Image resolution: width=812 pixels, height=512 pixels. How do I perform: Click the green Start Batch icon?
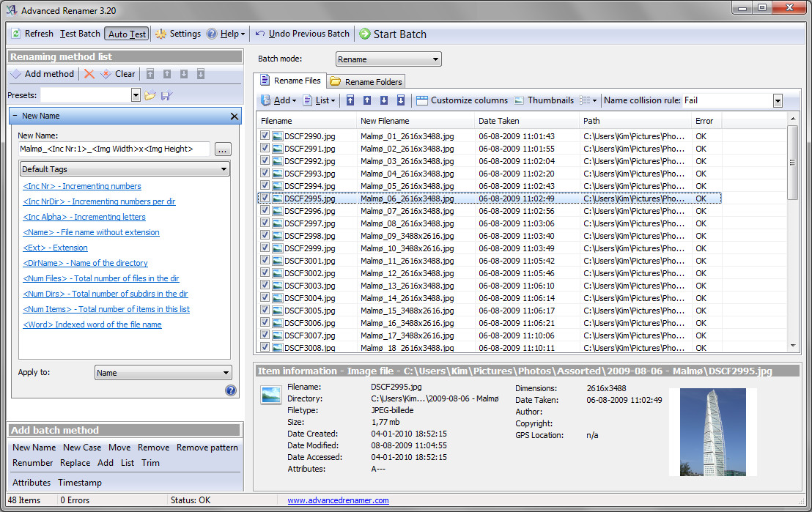(365, 34)
